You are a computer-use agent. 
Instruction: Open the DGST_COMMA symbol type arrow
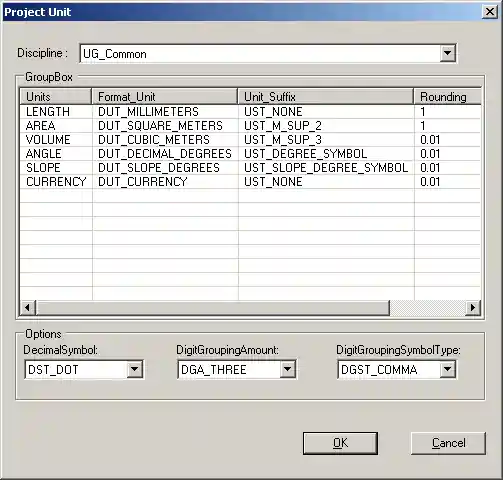pyautogui.click(x=447, y=369)
